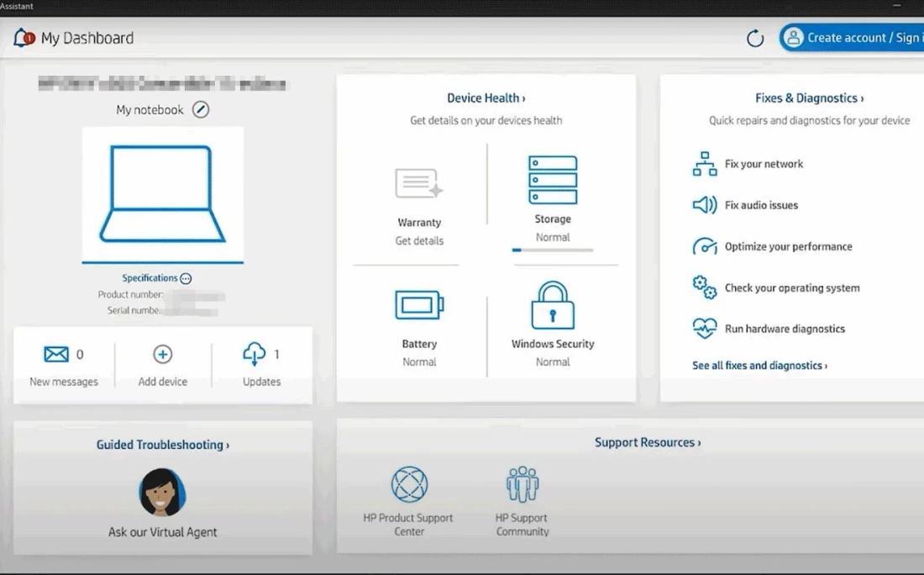This screenshot has height=575, width=924.
Task: Open the Updates cloud download icon
Action: [x=255, y=355]
